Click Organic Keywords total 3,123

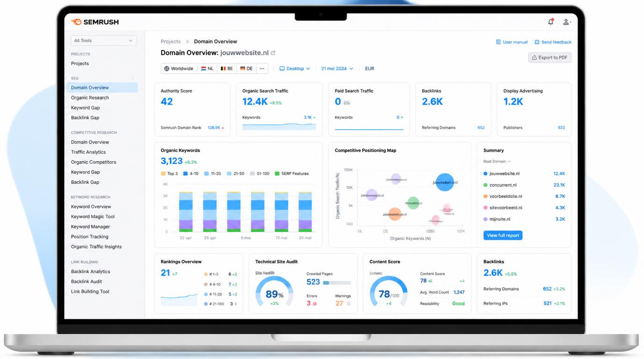pos(172,161)
